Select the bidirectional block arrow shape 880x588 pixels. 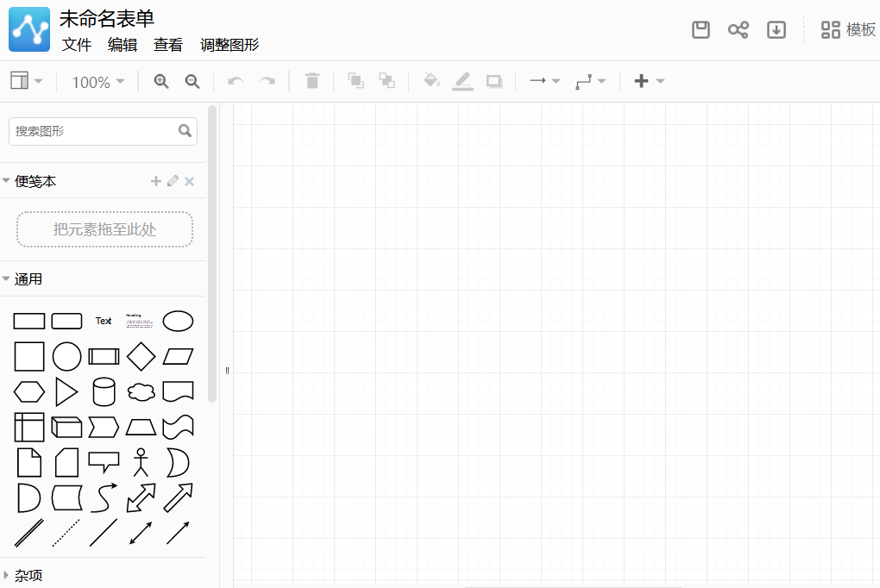click(141, 497)
